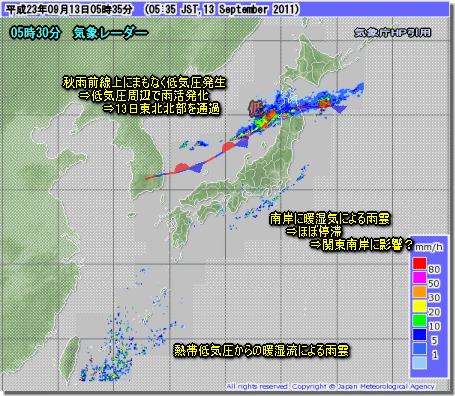Viewport: 455px width, 396px height.
Task: Click the 南岸に暖湿気による雨雲 annotation
Action: click(x=329, y=219)
